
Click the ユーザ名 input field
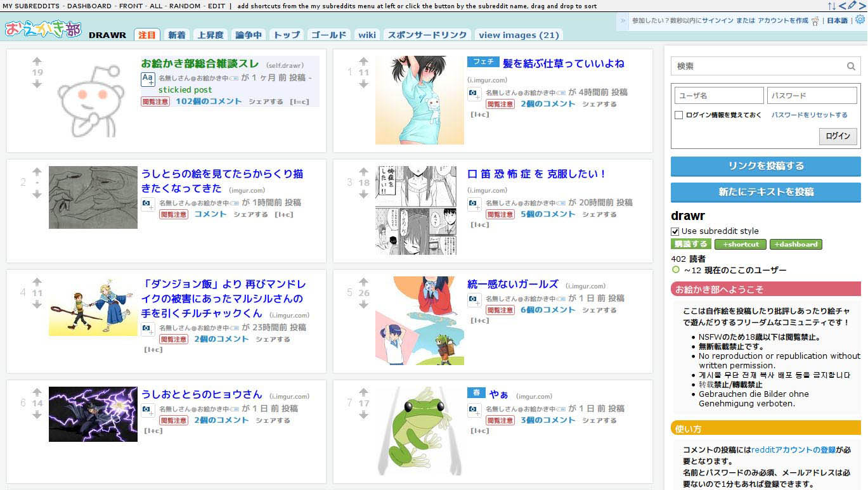pos(719,96)
